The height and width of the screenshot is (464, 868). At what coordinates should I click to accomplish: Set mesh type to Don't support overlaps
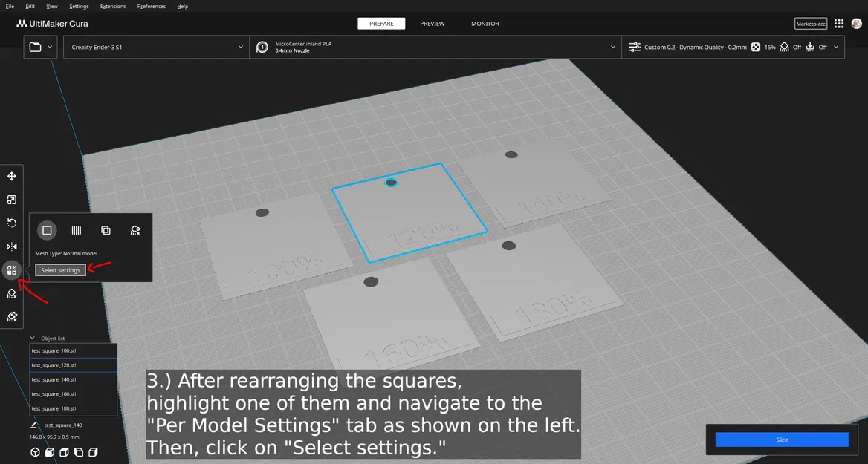click(x=135, y=230)
